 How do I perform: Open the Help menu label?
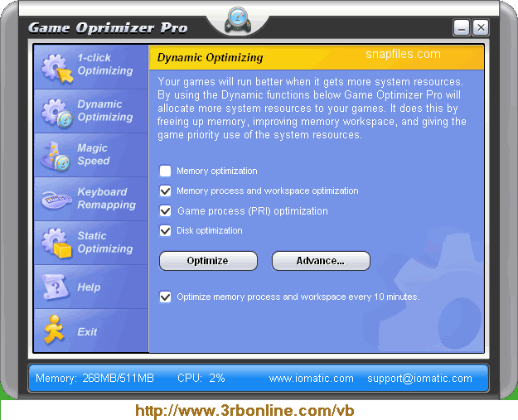pyautogui.click(x=89, y=287)
